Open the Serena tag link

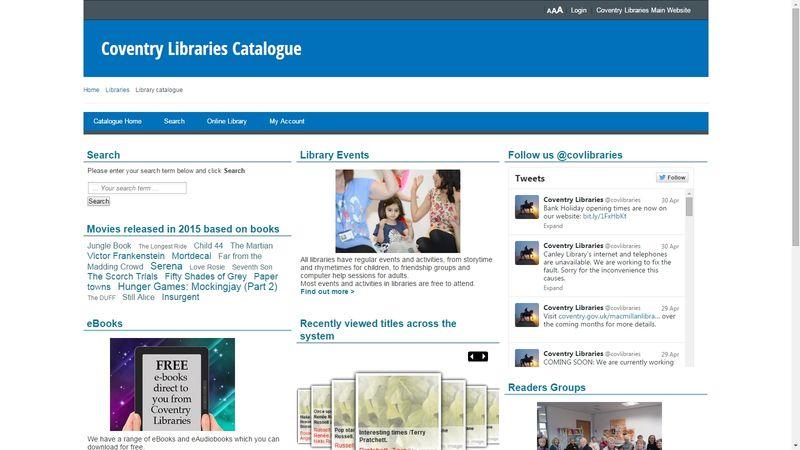click(166, 266)
